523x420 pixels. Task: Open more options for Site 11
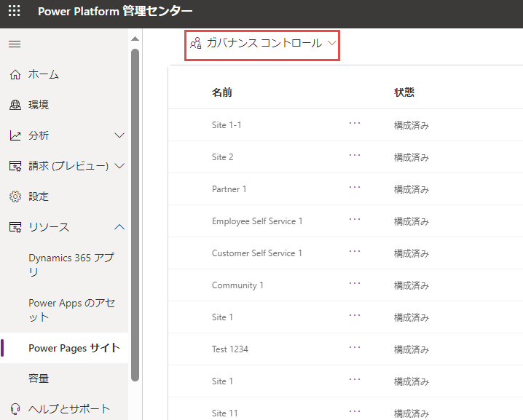(x=355, y=411)
